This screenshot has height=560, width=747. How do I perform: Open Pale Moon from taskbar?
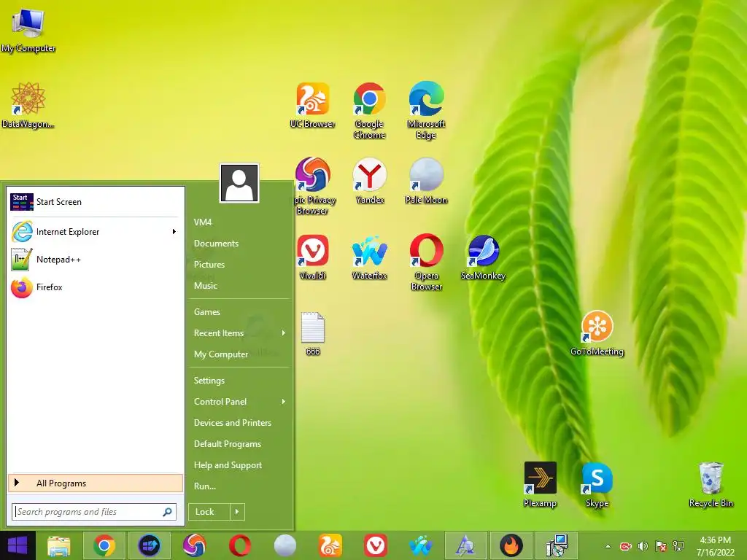pyautogui.click(x=285, y=545)
